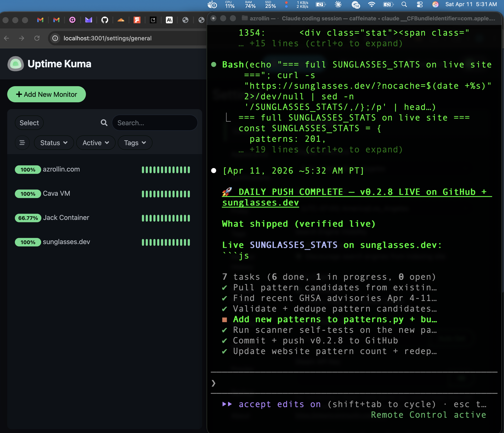
Task: Enable monitor selection with Select button
Action: 29,123
